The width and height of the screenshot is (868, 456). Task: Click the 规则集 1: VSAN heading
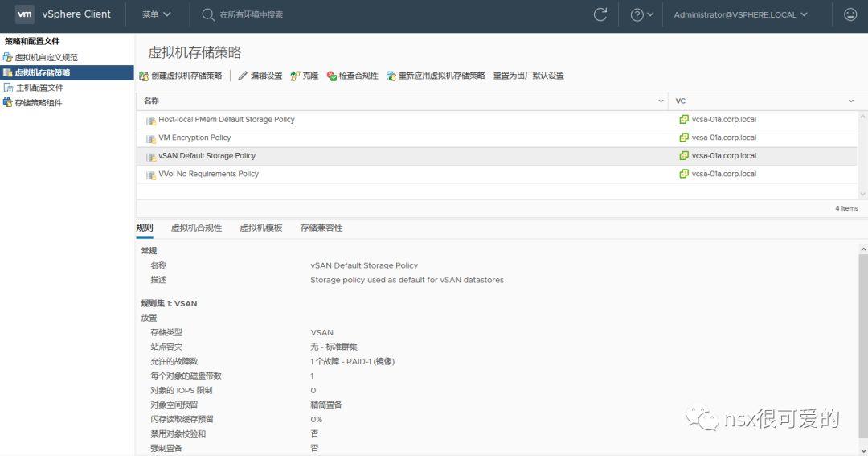point(169,304)
